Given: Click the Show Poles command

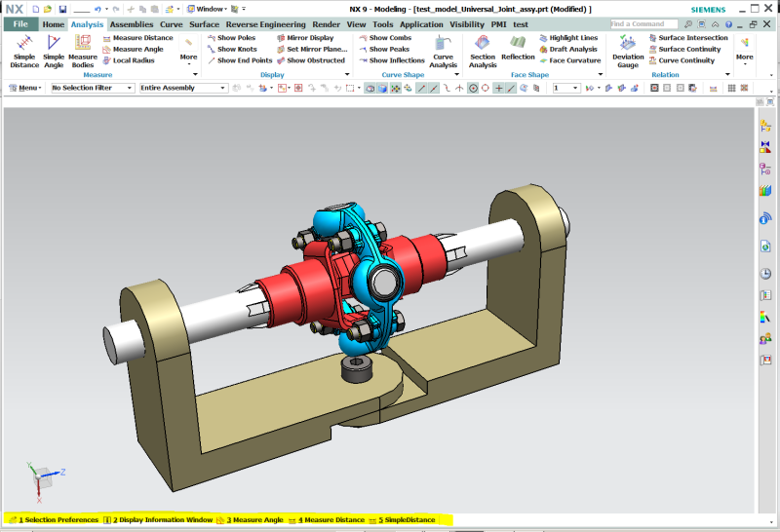Looking at the screenshot, I should (231, 38).
